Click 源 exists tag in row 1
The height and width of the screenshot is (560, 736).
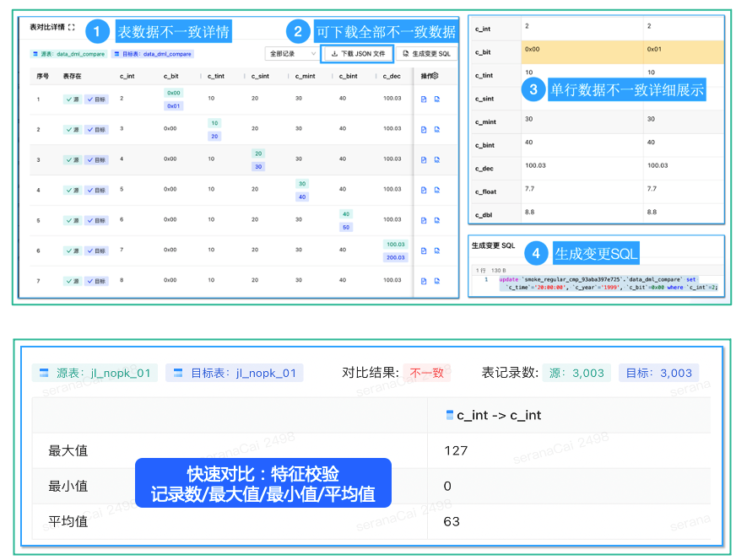coord(73,100)
